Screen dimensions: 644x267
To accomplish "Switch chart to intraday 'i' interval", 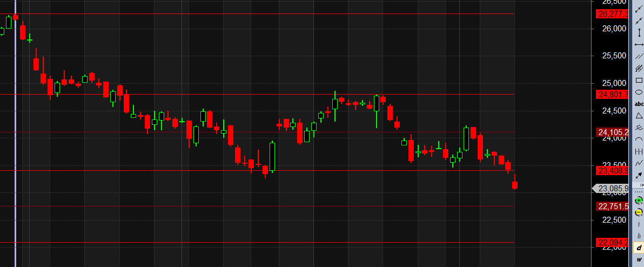I will (639, 224).
